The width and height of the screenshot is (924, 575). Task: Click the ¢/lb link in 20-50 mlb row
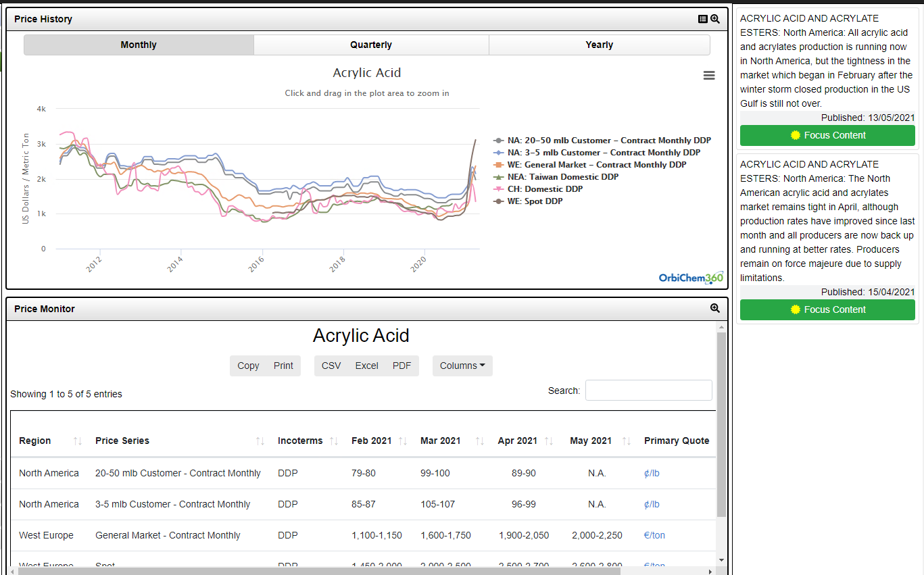click(x=652, y=473)
